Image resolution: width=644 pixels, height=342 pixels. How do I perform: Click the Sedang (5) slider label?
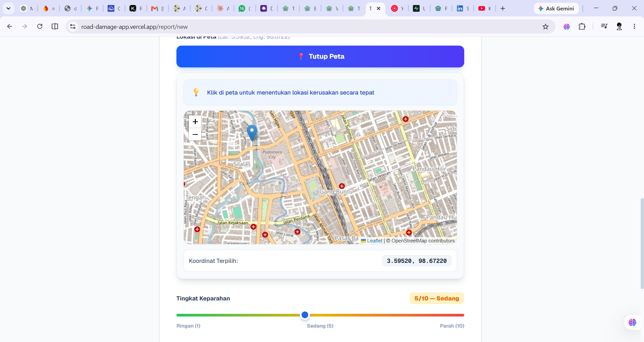[x=320, y=326]
